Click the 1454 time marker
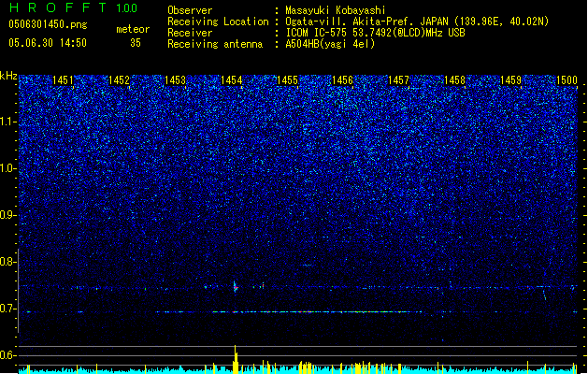The width and height of the screenshot is (588, 374). pos(232,80)
